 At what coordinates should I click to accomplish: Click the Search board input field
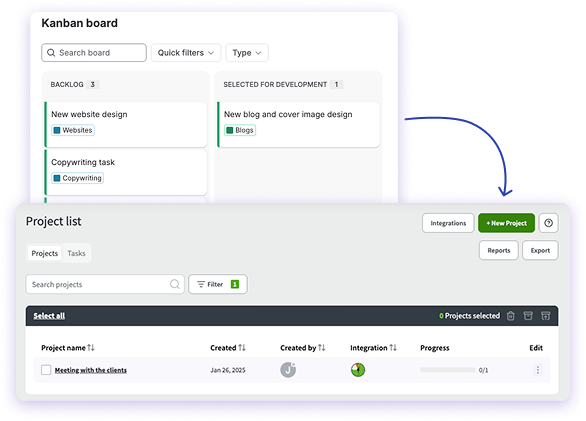click(94, 53)
